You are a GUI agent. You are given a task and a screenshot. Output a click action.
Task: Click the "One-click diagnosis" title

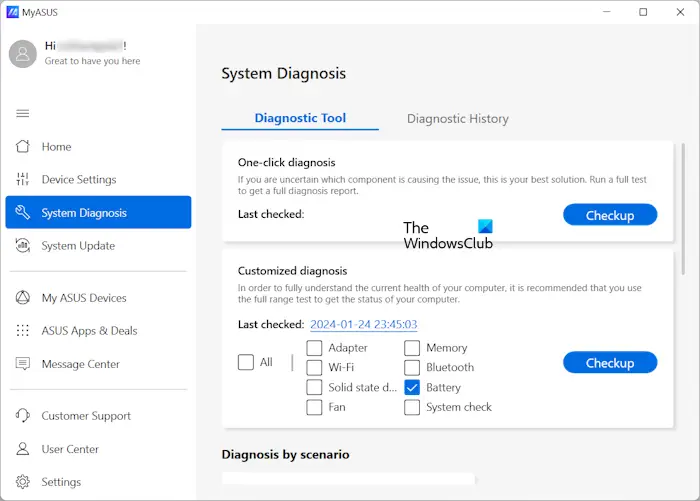(x=287, y=163)
